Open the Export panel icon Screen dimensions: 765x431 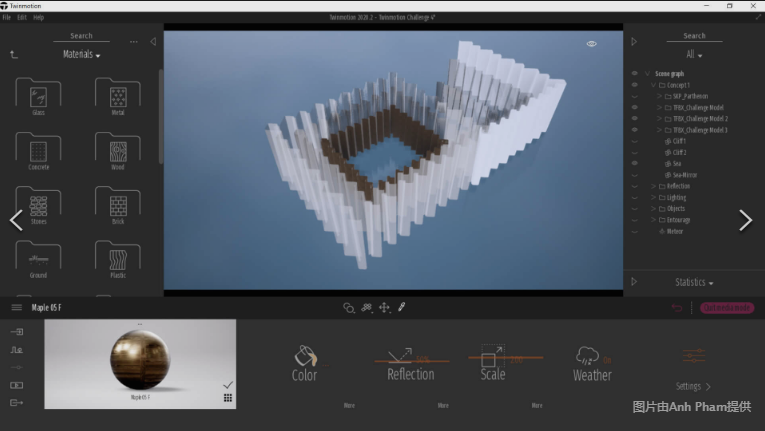[17, 403]
